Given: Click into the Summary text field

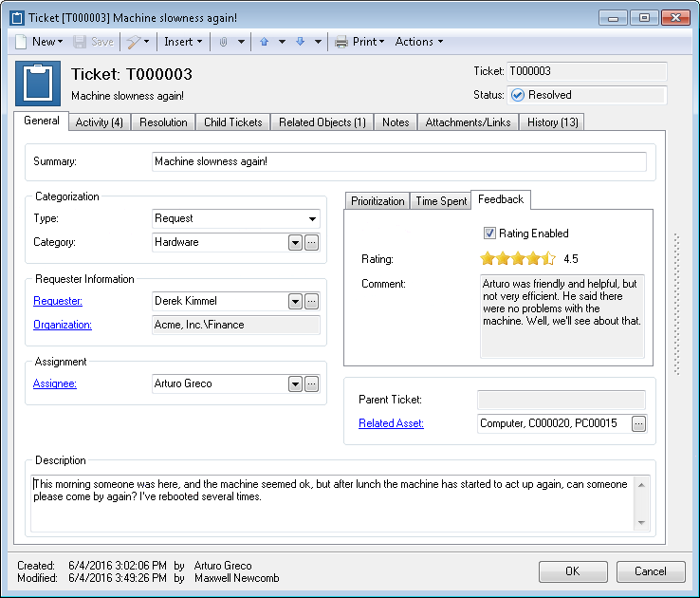Looking at the screenshot, I should [399, 161].
